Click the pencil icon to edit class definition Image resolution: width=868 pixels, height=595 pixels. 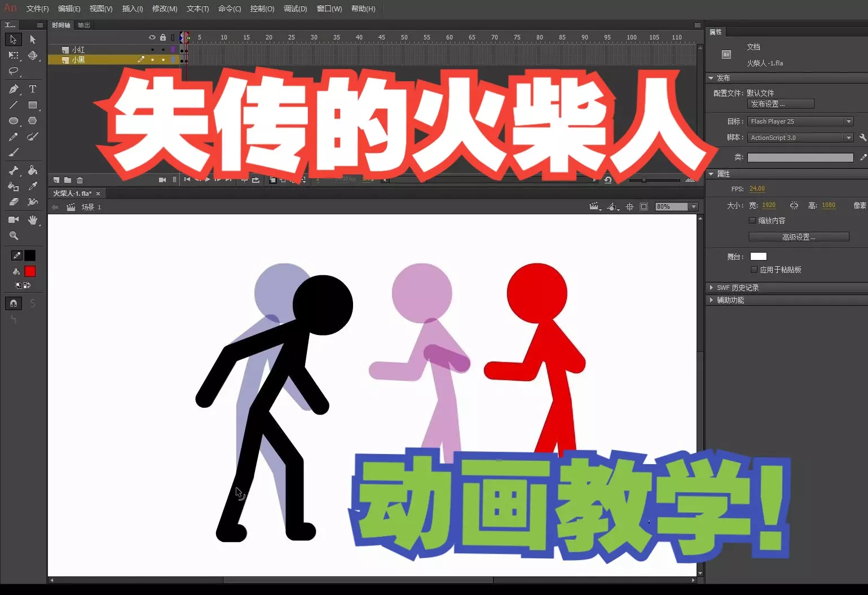point(863,157)
